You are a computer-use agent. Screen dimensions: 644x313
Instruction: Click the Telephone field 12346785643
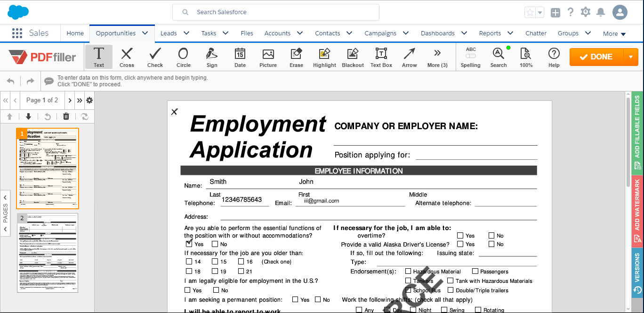[241, 199]
